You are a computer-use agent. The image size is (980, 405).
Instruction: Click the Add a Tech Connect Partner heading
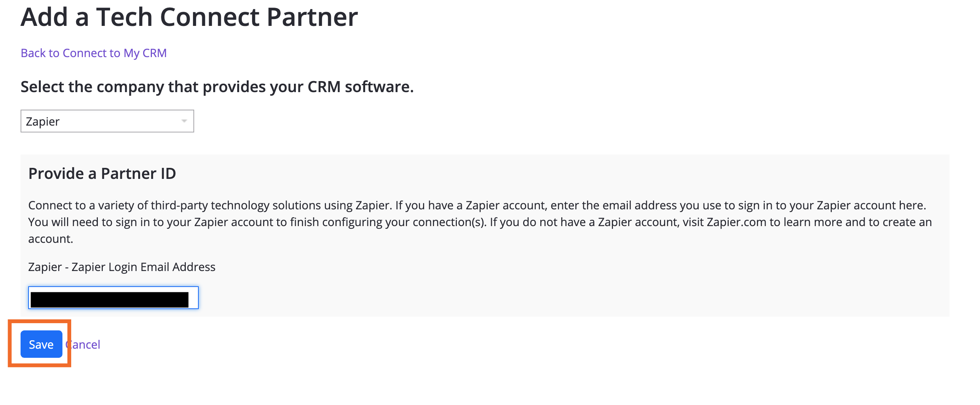point(189,17)
